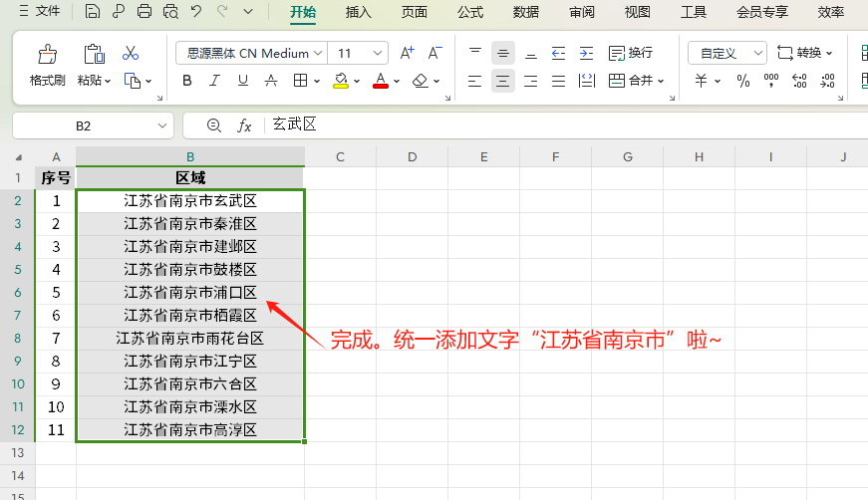868x500 pixels.
Task: Expand the fill color options arrow
Action: [357, 82]
